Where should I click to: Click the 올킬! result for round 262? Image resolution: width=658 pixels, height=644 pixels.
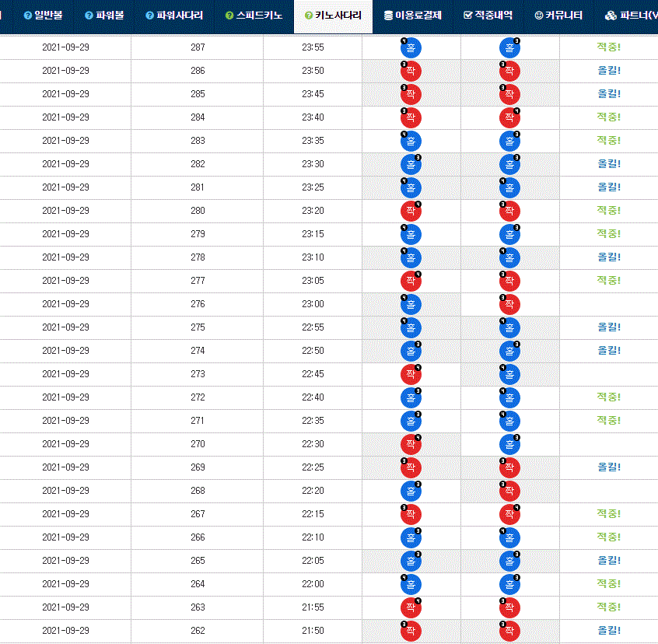click(x=609, y=630)
